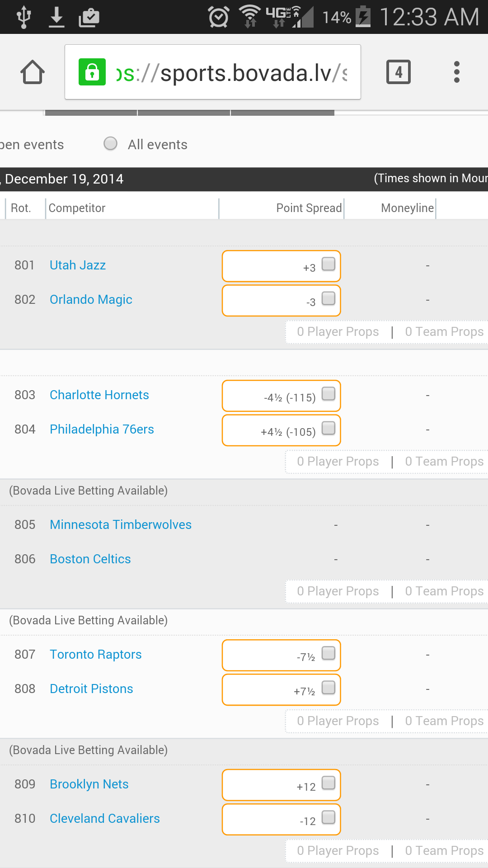Open the browser three-dot overflow menu
Screen dimensions: 488x868
click(x=456, y=72)
